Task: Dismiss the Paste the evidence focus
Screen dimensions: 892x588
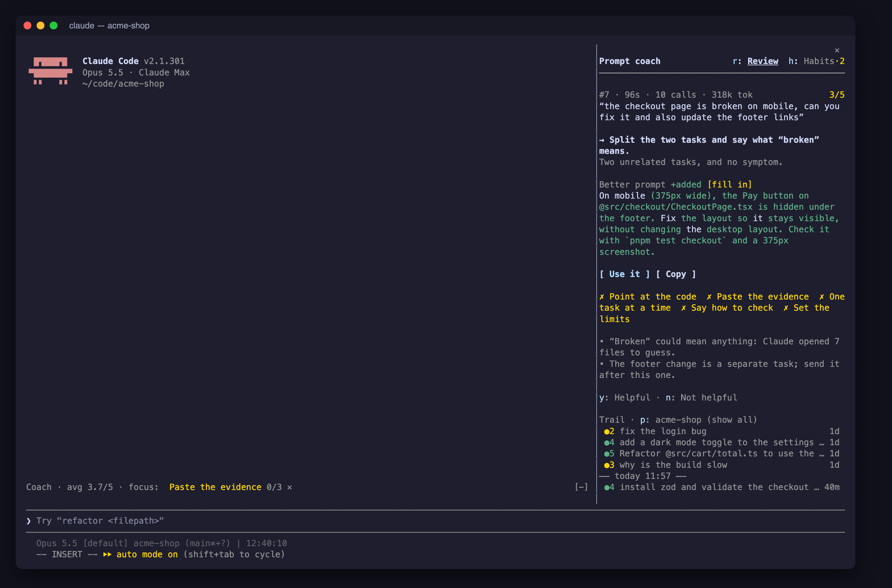Action: coord(290,487)
